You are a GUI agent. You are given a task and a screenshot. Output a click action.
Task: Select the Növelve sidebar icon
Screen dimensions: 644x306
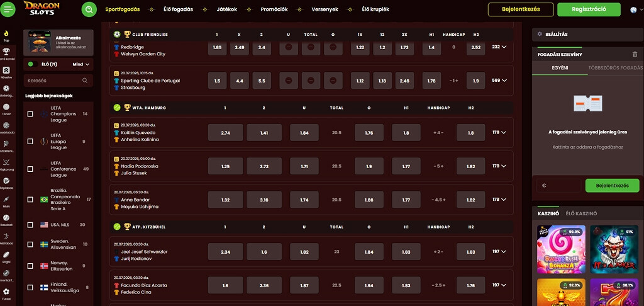click(6, 70)
